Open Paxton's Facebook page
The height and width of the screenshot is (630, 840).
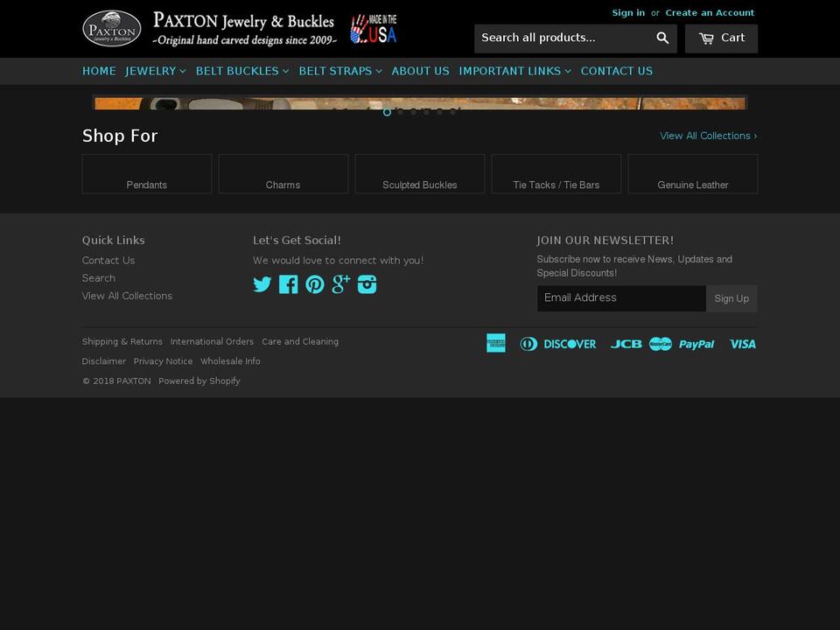[288, 284]
